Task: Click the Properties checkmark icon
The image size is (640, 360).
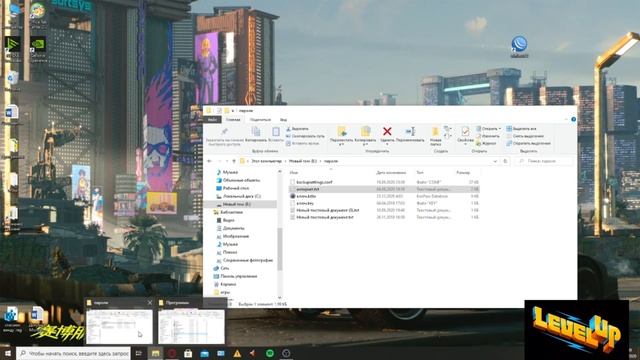Action: (x=465, y=131)
